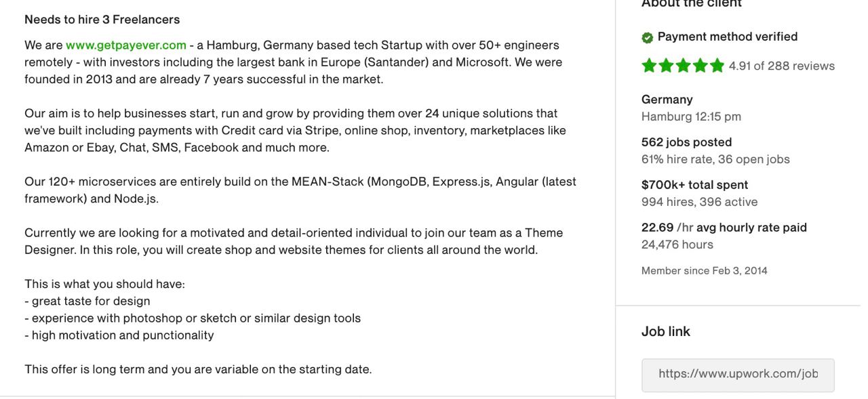The width and height of the screenshot is (868, 399).
Task: Click the Hamburg 12:15 pm local time
Action: pos(691,117)
